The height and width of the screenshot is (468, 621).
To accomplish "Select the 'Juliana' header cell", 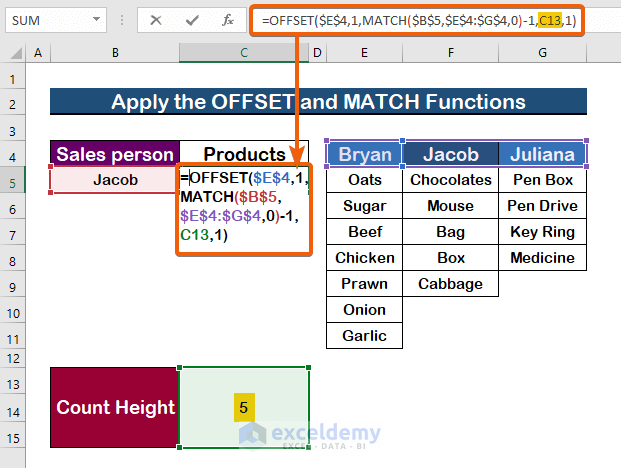I will (x=543, y=154).
